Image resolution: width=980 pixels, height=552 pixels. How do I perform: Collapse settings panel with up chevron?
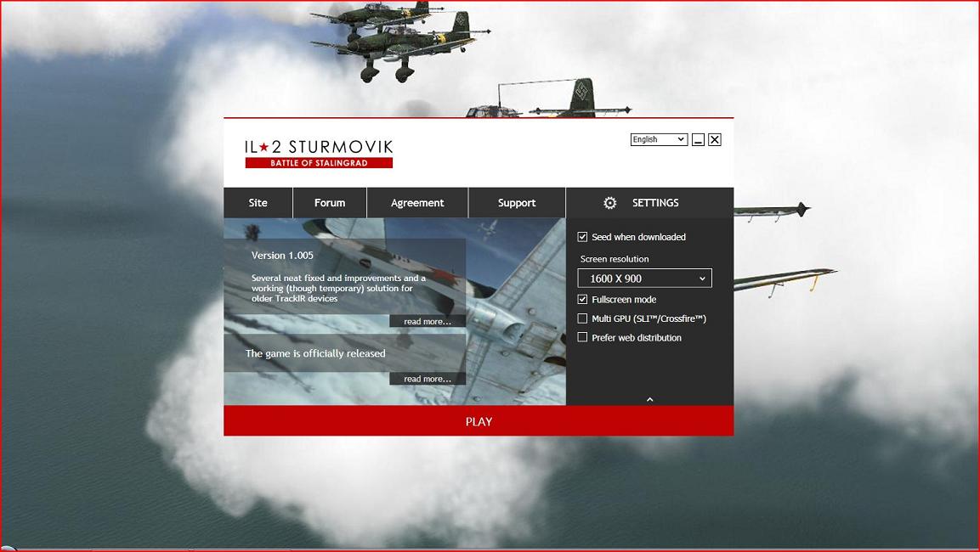point(650,400)
